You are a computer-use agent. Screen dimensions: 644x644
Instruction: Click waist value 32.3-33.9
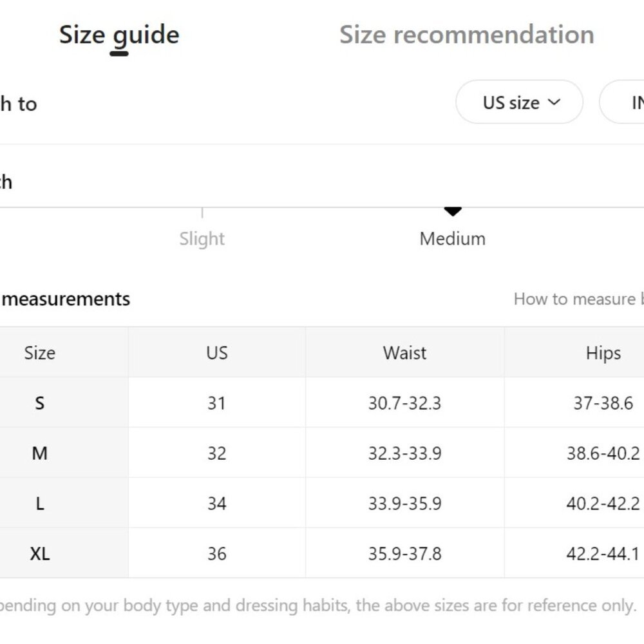coord(405,453)
